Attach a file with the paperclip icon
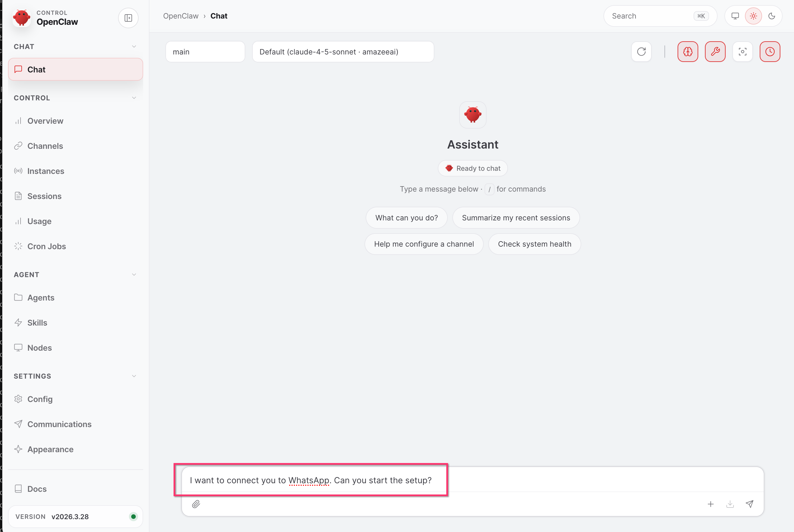 click(196, 504)
